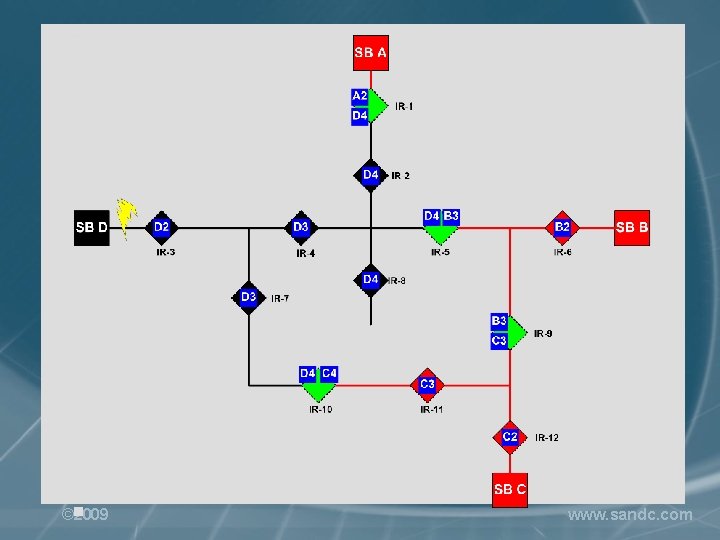The height and width of the screenshot is (540, 720).
Task: Select the C4 tag above IR-10
Action: (x=329, y=374)
